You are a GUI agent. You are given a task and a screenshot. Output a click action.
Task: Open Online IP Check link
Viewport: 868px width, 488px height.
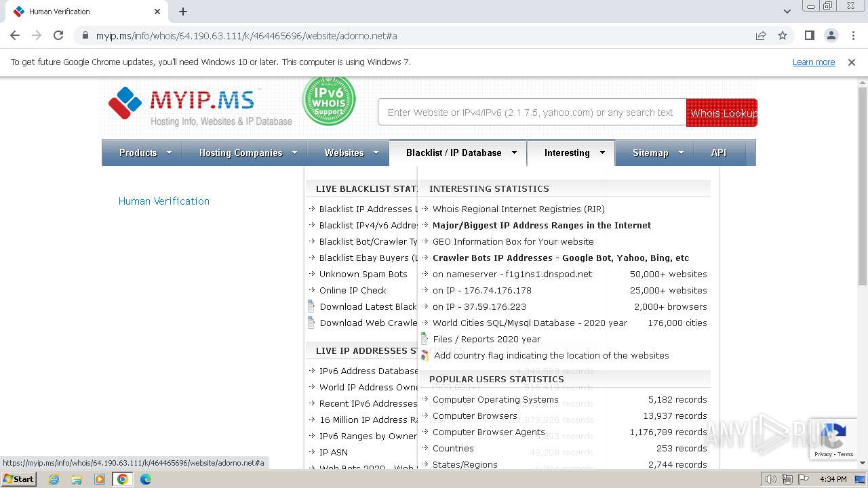(x=353, y=290)
